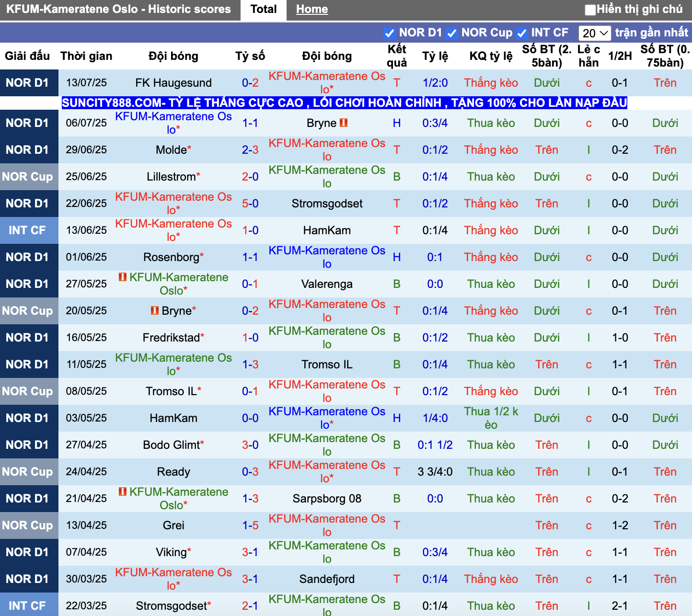Click the red card icon before Bryne on 20/05/25
The height and width of the screenshot is (616, 692).
[x=155, y=310]
